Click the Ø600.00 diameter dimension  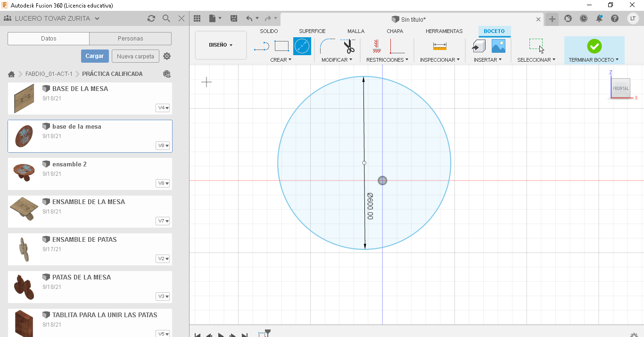click(370, 206)
